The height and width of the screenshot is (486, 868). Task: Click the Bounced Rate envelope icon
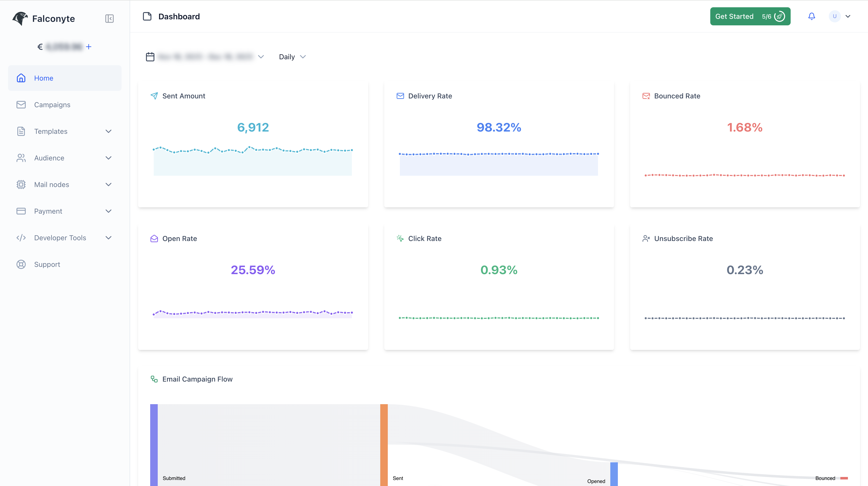coord(646,96)
